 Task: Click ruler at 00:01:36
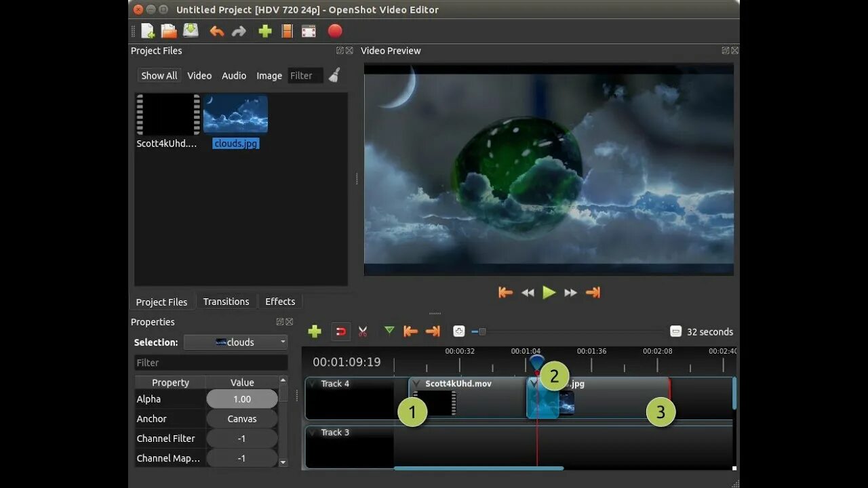[x=591, y=351]
